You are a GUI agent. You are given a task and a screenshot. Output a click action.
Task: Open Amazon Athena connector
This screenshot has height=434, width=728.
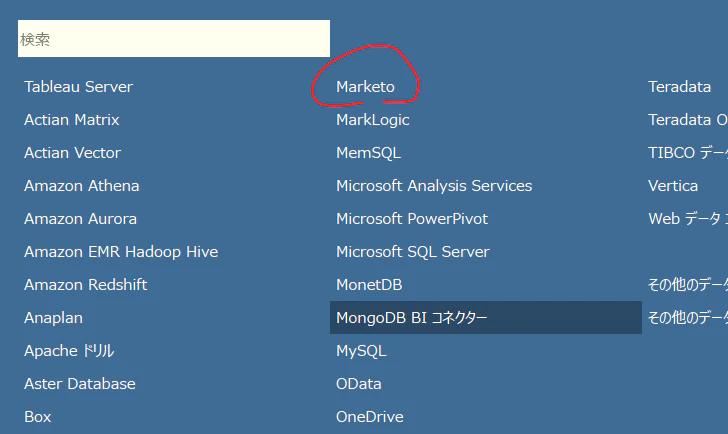click(x=82, y=186)
